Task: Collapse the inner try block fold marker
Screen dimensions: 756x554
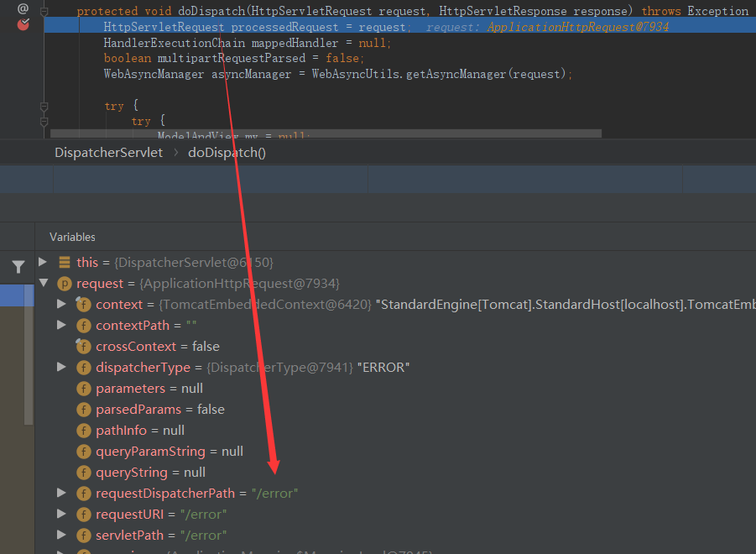Action: tap(44, 122)
